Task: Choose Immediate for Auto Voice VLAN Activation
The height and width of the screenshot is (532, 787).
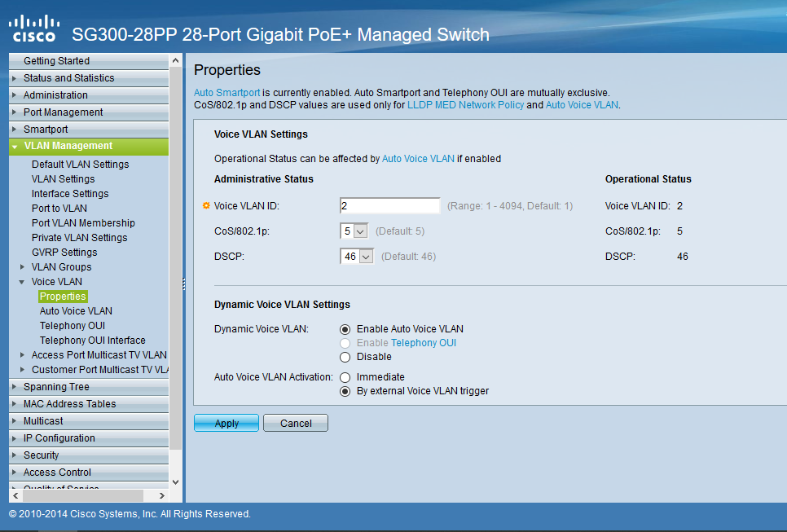Action: coord(345,377)
